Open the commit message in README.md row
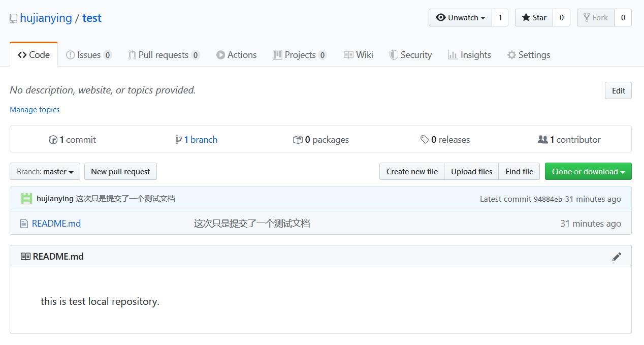The image size is (644, 345). tap(252, 224)
